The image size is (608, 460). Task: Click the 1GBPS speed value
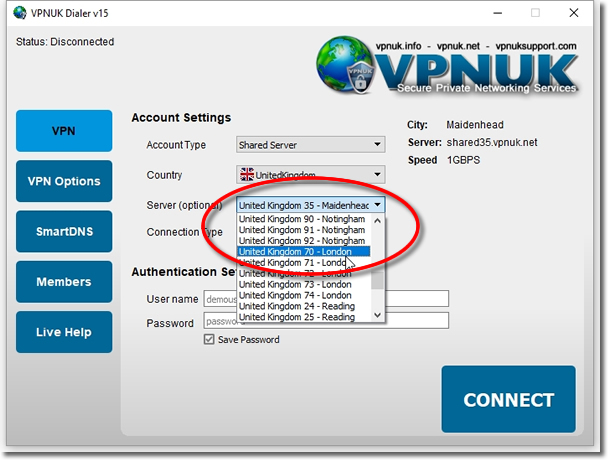(463, 160)
